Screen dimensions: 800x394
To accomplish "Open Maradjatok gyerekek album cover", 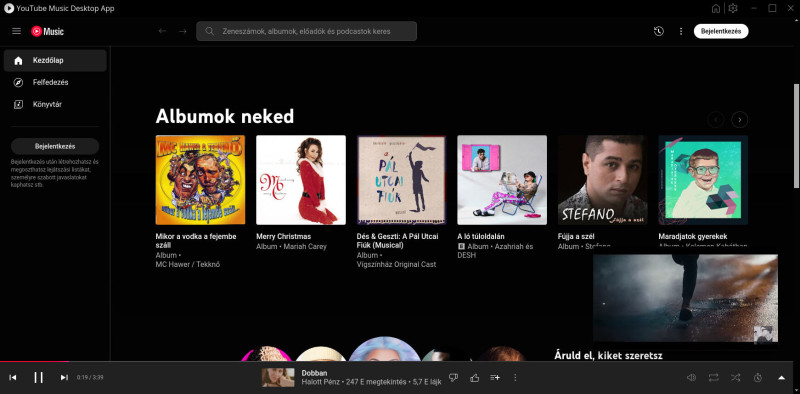I will [x=703, y=180].
